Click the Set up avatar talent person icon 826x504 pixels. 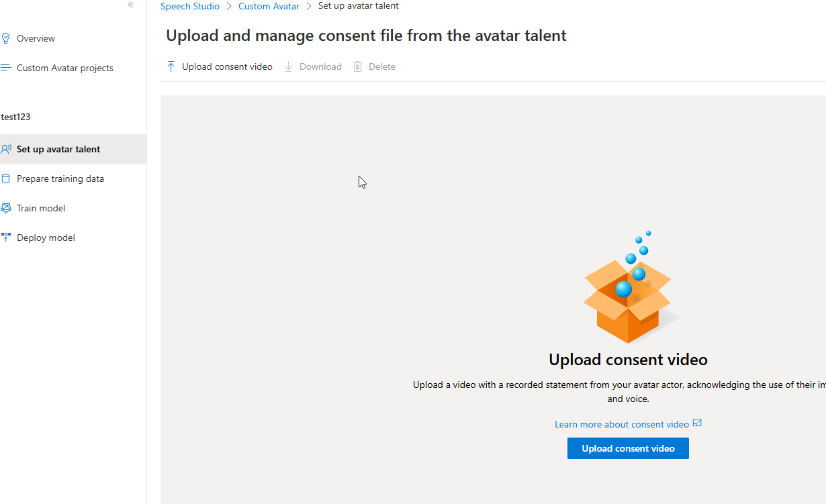[6, 148]
